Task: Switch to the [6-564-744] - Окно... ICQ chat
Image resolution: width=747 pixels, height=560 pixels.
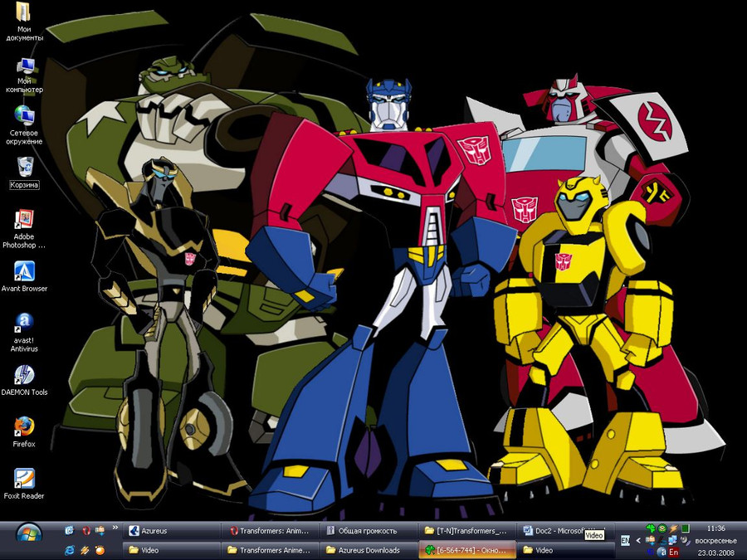Action: tap(467, 550)
